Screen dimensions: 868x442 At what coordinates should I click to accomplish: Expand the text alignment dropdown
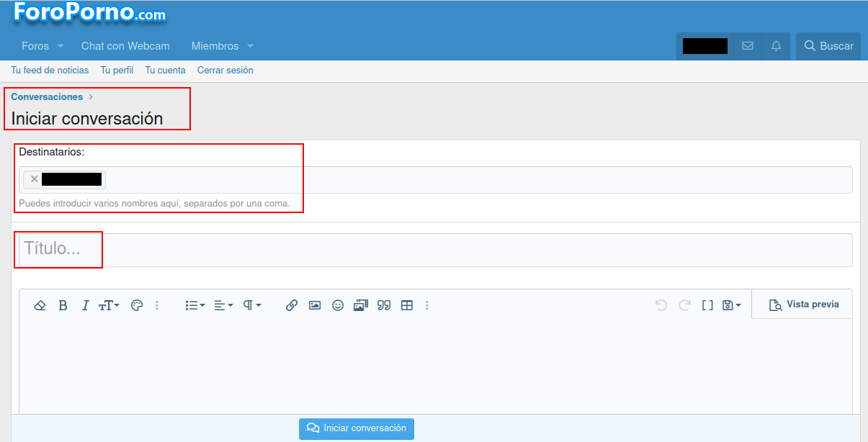point(223,305)
